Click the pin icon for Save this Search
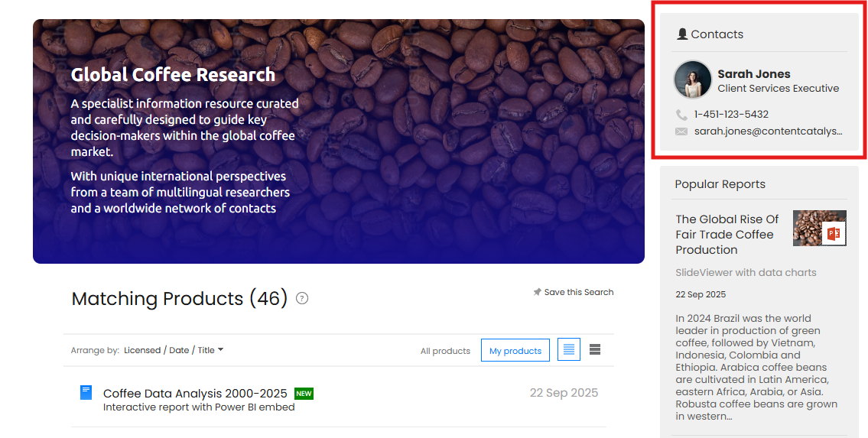The width and height of the screenshot is (868, 438). pyautogui.click(x=537, y=292)
